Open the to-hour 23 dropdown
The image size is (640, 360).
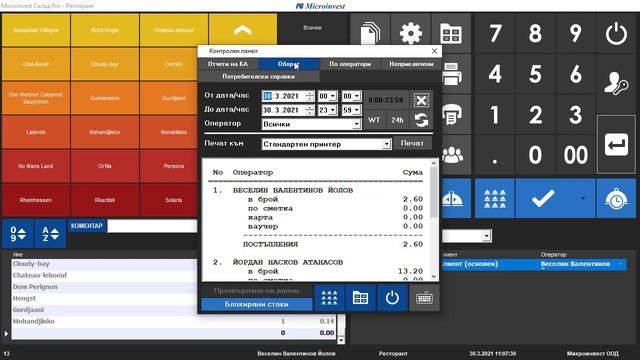click(x=333, y=110)
